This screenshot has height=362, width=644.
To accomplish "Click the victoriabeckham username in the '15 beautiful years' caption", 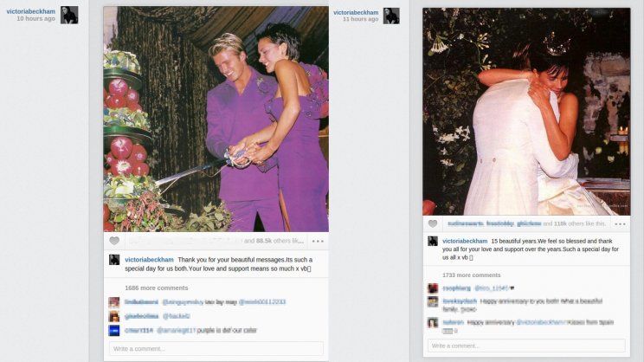I will click(465, 242).
